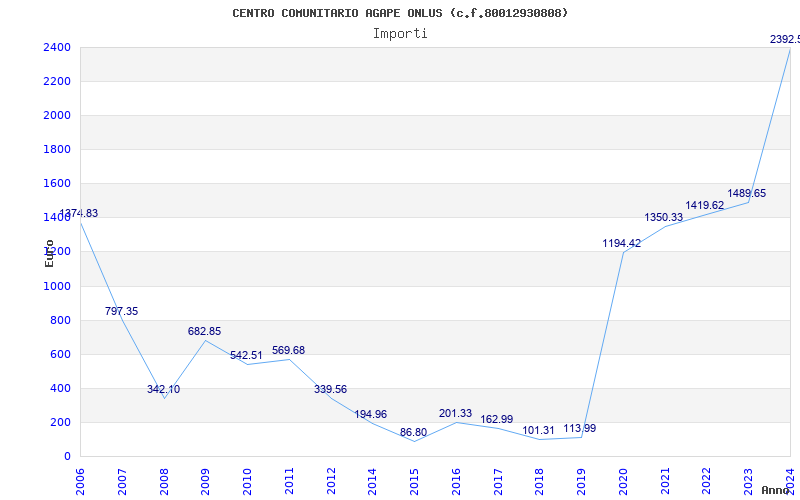This screenshot has width=800, height=500.
Task: Click the x-axis year 2016
Action: coord(456,482)
